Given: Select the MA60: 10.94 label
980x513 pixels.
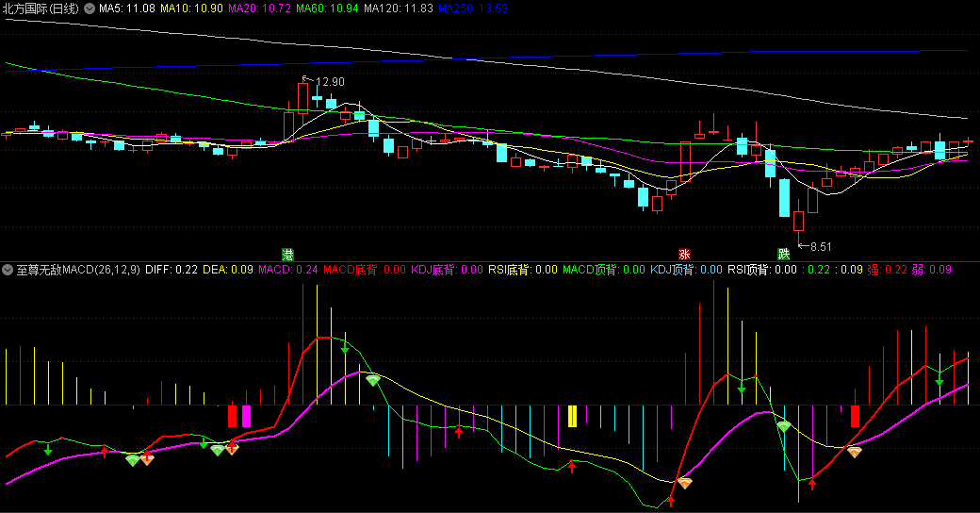Looking at the screenshot, I should click(x=327, y=8).
